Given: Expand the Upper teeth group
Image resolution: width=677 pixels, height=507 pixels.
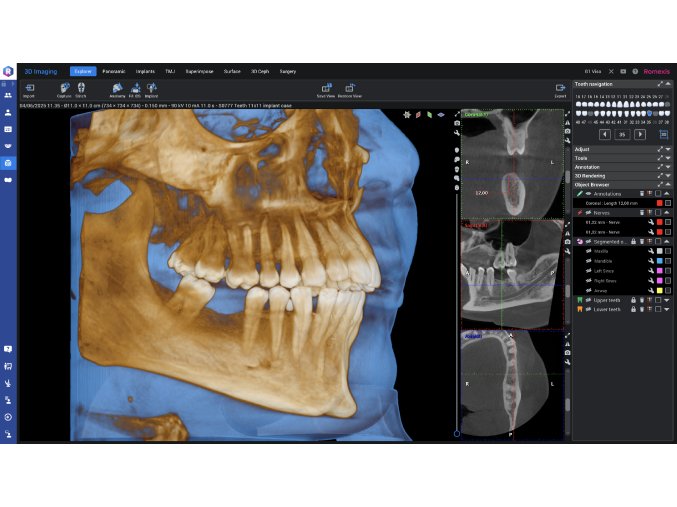Looking at the screenshot, I should pos(667,300).
